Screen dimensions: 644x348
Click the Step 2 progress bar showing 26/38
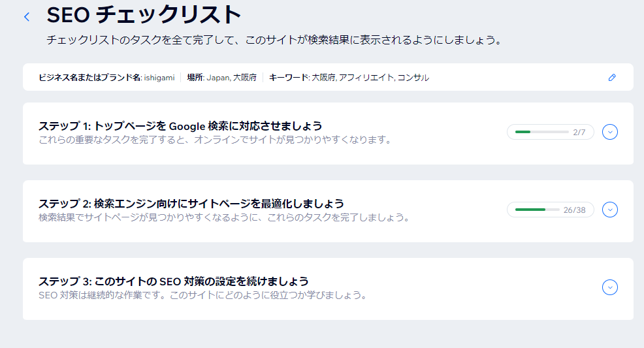[551, 210]
